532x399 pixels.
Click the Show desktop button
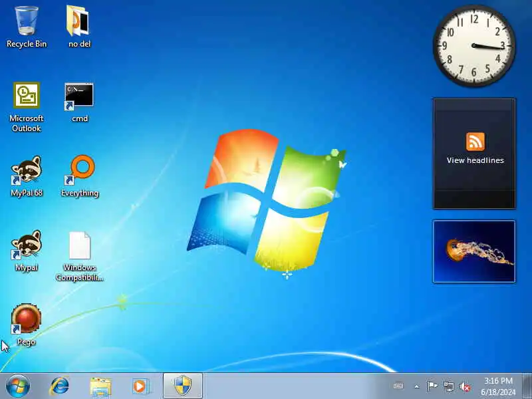pyautogui.click(x=527, y=386)
